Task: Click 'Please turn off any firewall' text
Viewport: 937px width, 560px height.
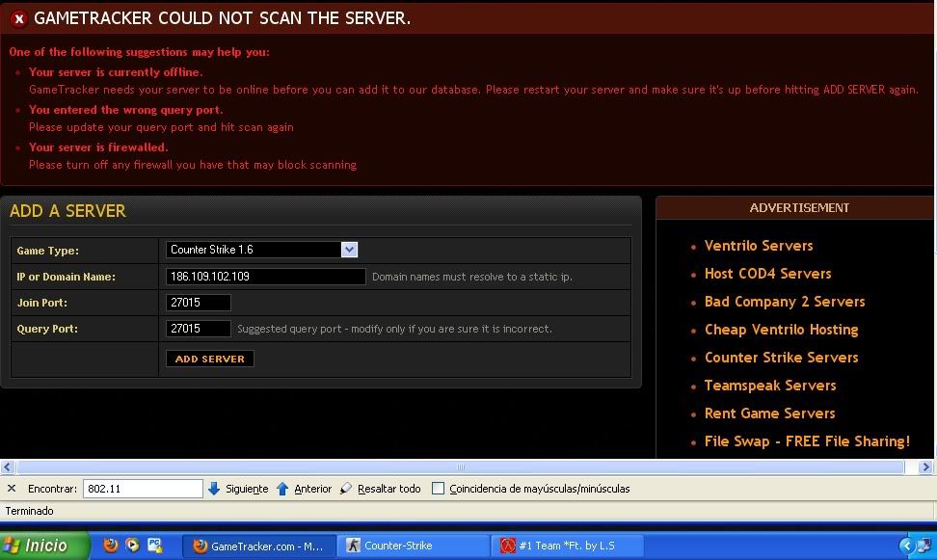Action: [x=193, y=165]
